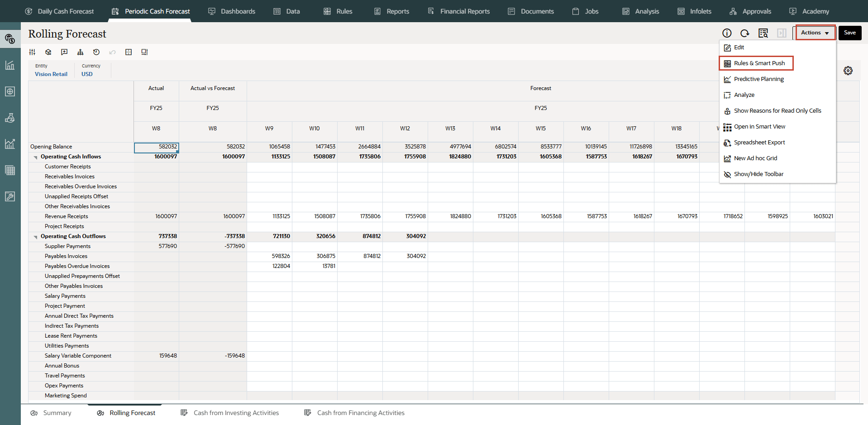868x425 pixels.
Task: Click the change history toolbar icon
Action: (x=96, y=52)
